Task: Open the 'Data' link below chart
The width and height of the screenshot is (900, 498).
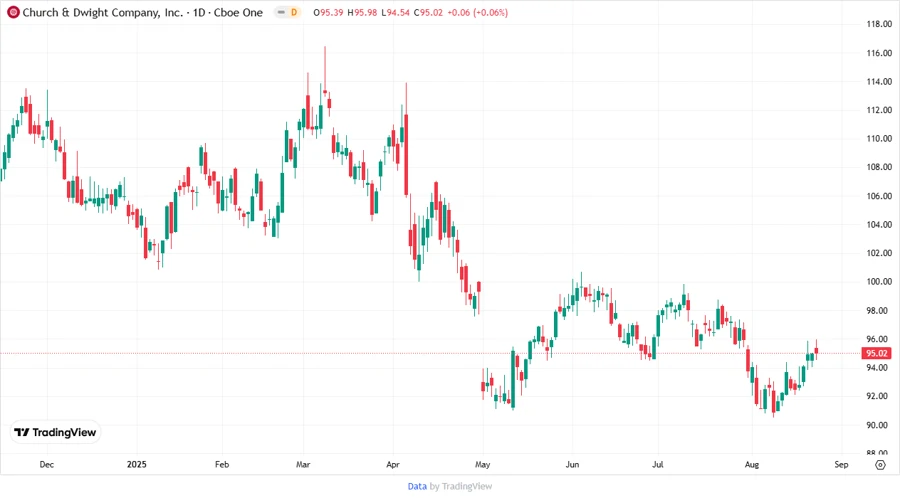Action: tap(417, 487)
